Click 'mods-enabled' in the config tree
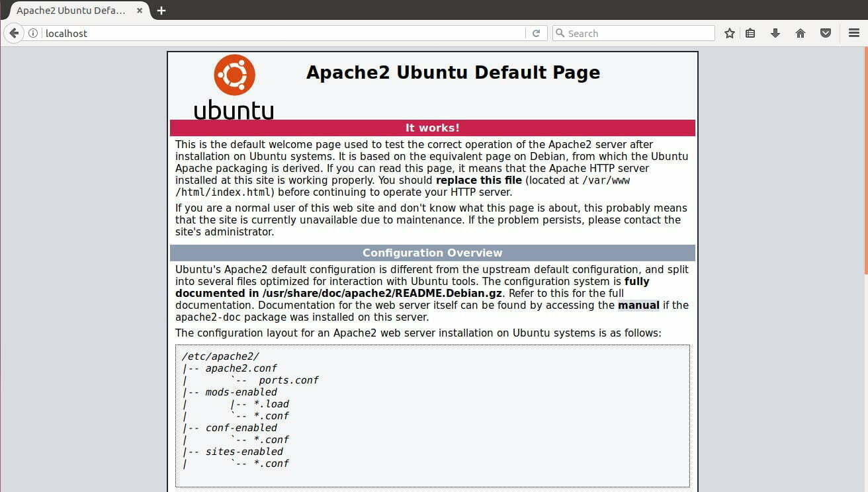This screenshot has width=868, height=492. tap(241, 392)
